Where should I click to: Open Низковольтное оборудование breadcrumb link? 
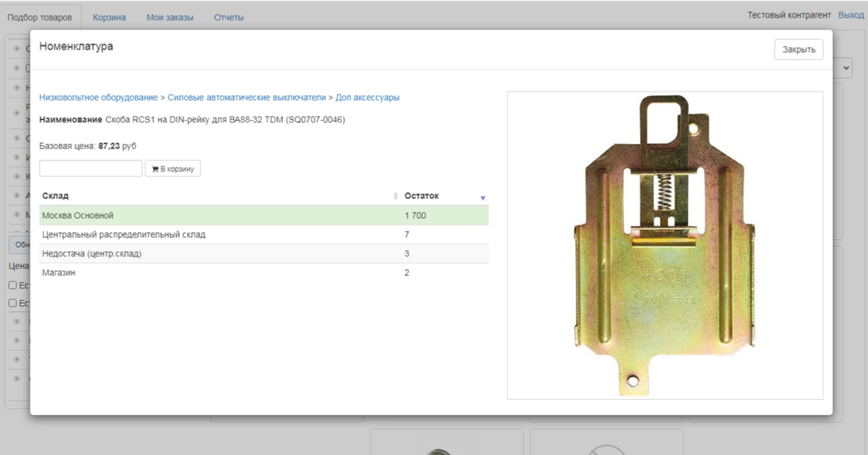coord(99,97)
